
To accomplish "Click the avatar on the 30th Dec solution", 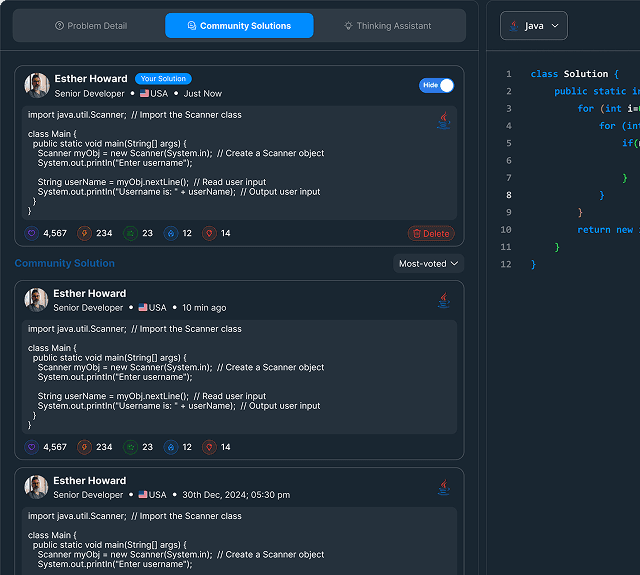I will point(37,487).
